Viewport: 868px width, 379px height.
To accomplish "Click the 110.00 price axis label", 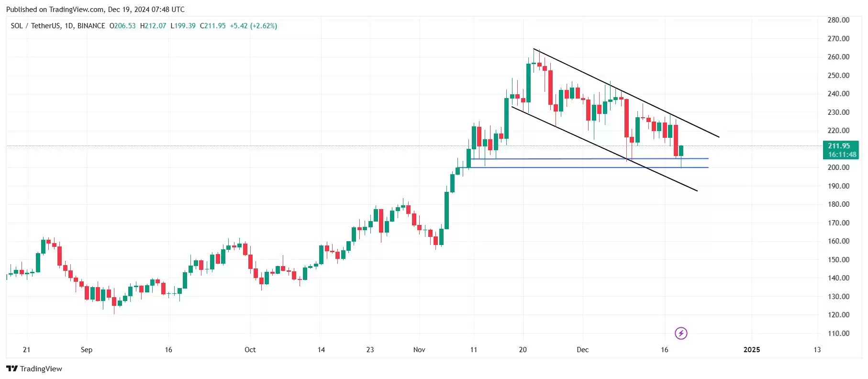I will tap(838, 334).
